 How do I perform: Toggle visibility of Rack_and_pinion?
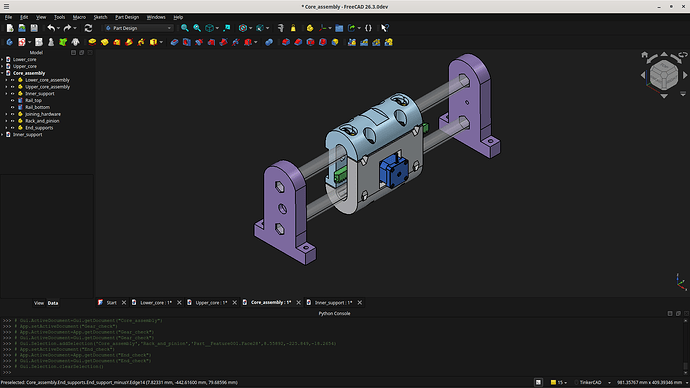click(13, 121)
